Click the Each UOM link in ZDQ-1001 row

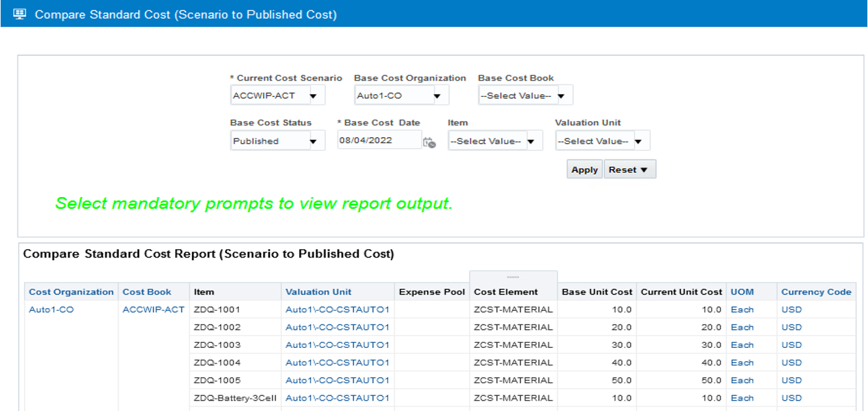tap(742, 310)
